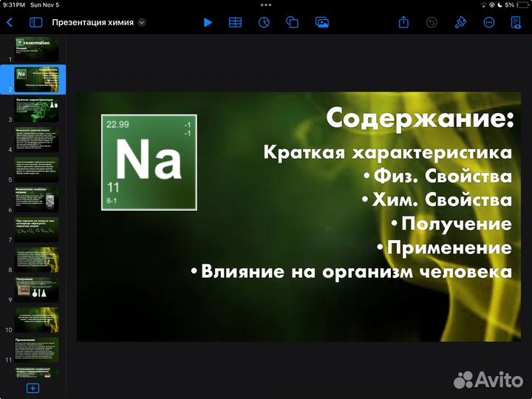
Task: Select slide 3 thumbnail
Action: [x=37, y=109]
